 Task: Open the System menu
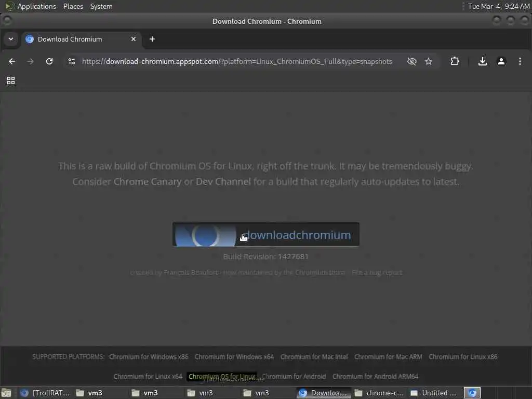click(101, 6)
